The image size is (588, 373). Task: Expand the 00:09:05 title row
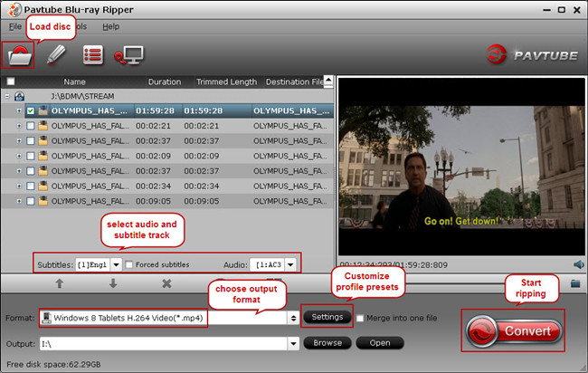[x=19, y=201]
